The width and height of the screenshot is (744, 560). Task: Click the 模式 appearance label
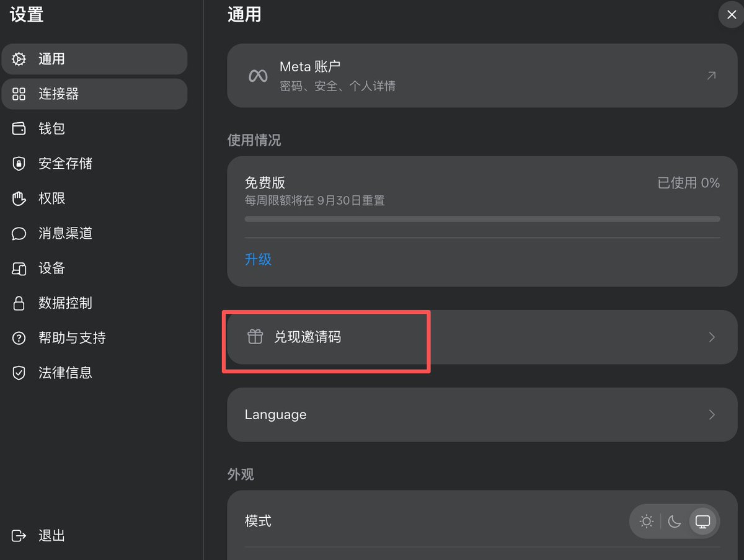coord(258,522)
